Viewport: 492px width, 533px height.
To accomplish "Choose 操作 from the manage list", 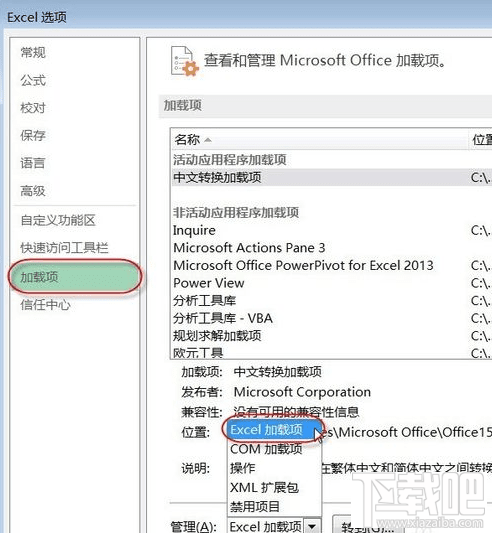I will pyautogui.click(x=274, y=468).
